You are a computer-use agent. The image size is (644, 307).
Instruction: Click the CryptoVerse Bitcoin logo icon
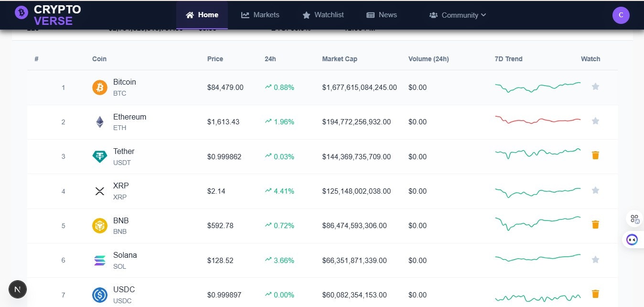(21, 12)
